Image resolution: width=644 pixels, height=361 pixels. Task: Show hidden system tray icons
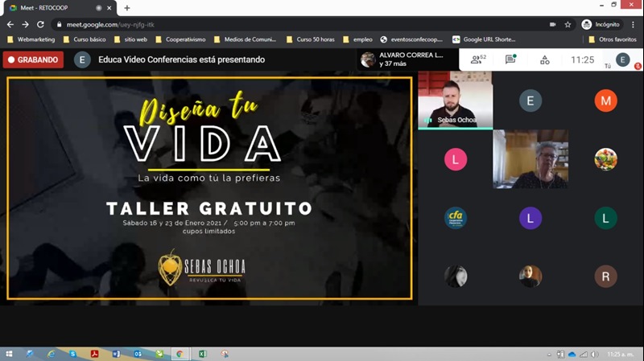[549, 355]
